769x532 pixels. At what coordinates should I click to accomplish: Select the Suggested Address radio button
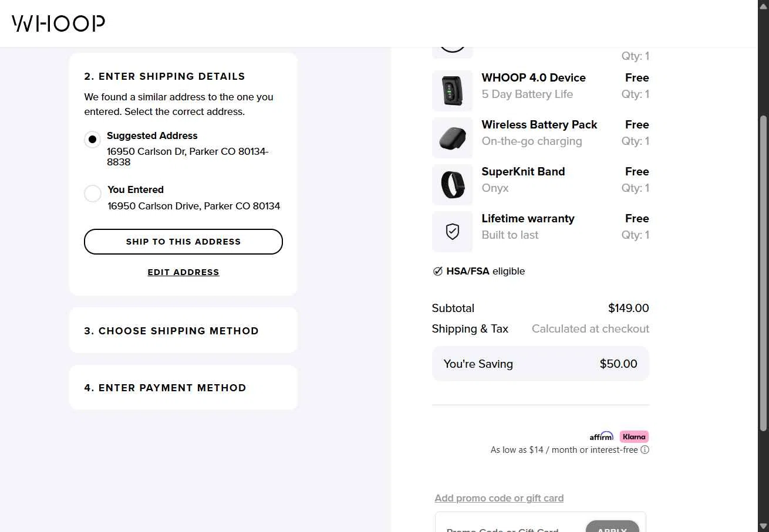(92, 140)
